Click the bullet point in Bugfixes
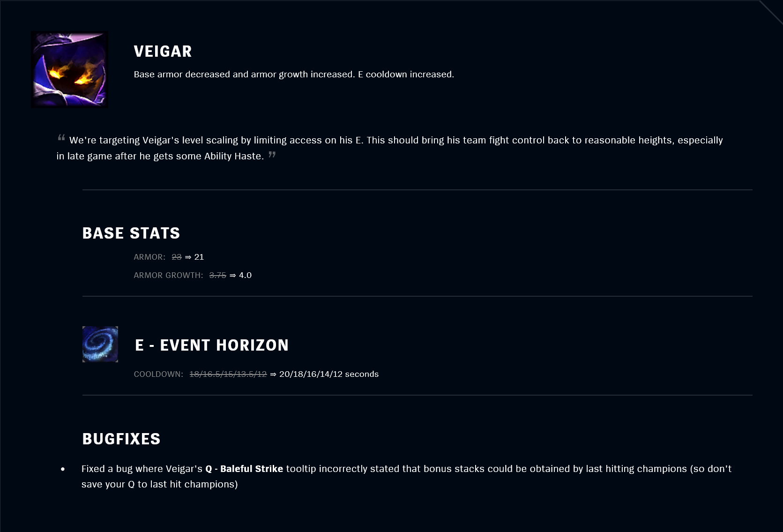This screenshot has width=783, height=532. point(63,469)
